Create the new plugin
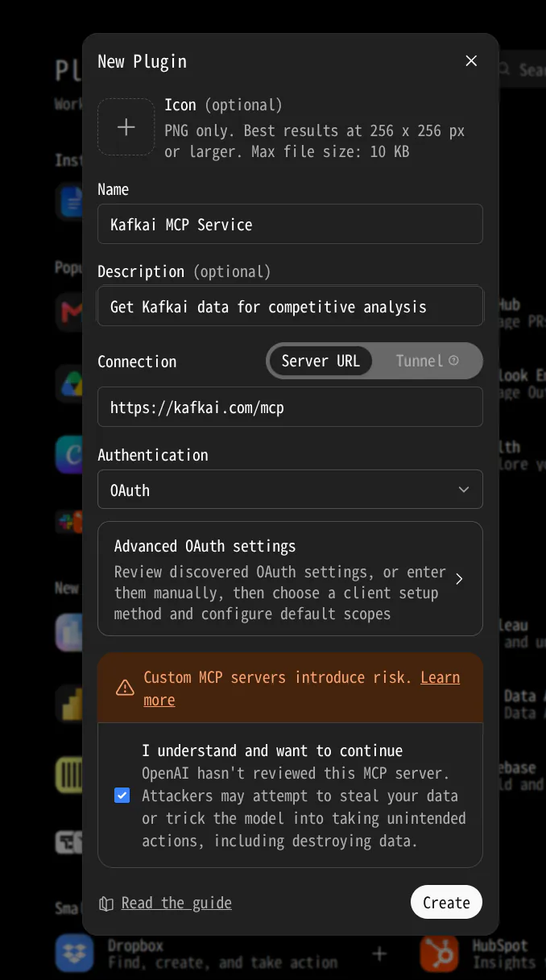Screen dimensions: 546x980 [446, 902]
